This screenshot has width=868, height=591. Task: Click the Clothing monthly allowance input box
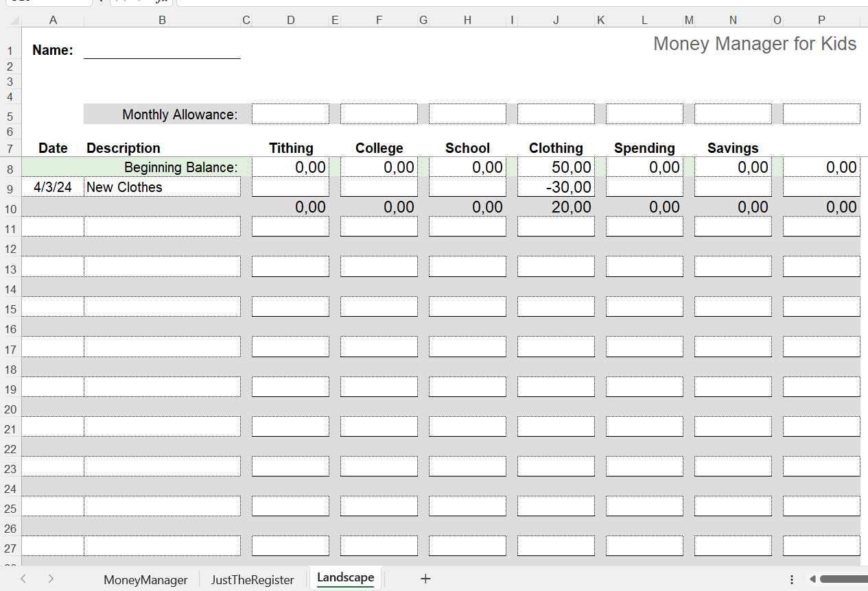click(x=556, y=114)
